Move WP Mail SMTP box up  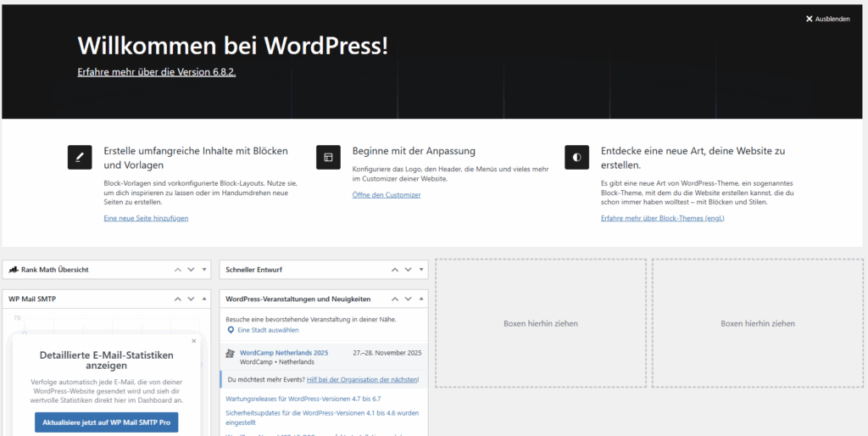point(178,299)
